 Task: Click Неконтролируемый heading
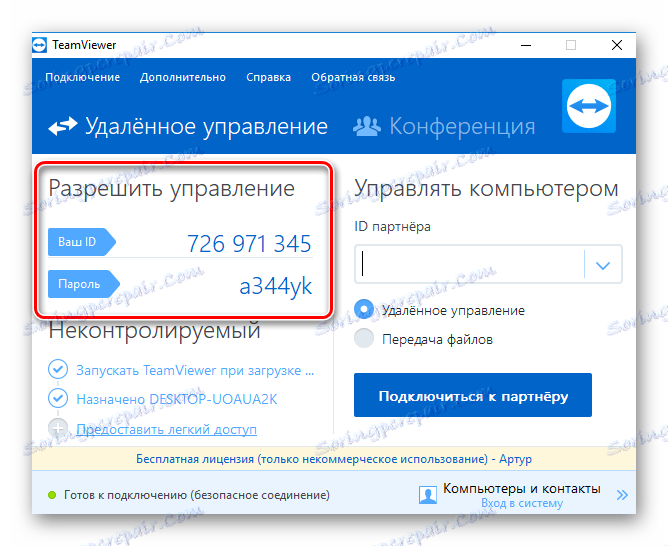click(155, 330)
